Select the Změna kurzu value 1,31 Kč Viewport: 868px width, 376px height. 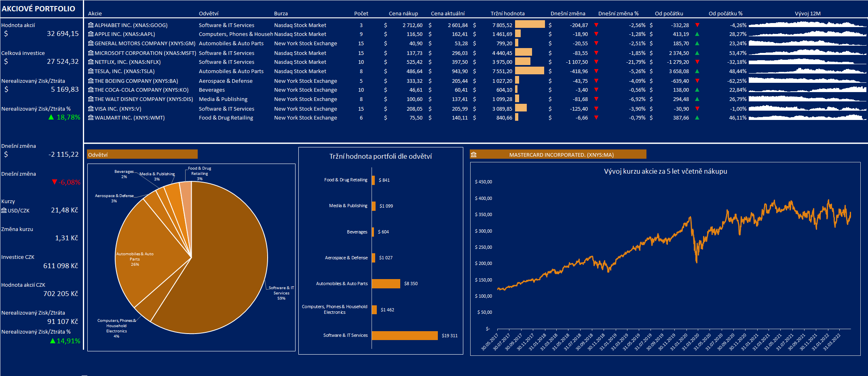tap(66, 238)
